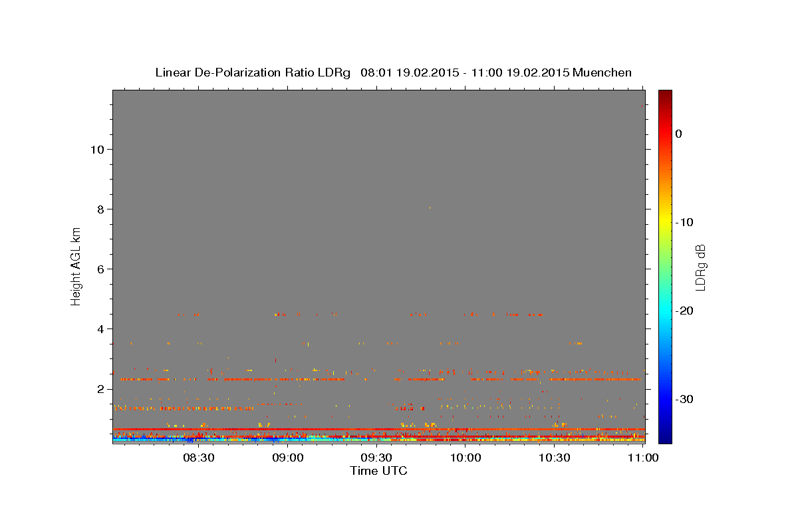
Task: Click the 08:30 time tick label
Action: point(198,458)
